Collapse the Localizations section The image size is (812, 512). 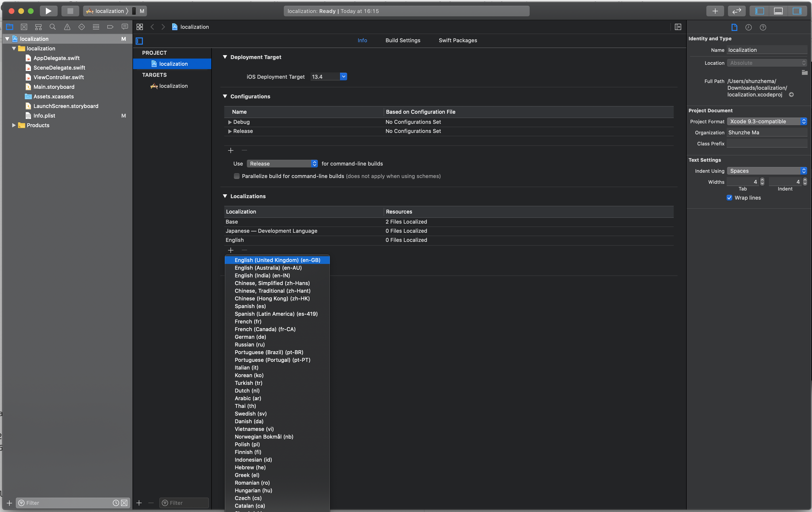(225, 196)
